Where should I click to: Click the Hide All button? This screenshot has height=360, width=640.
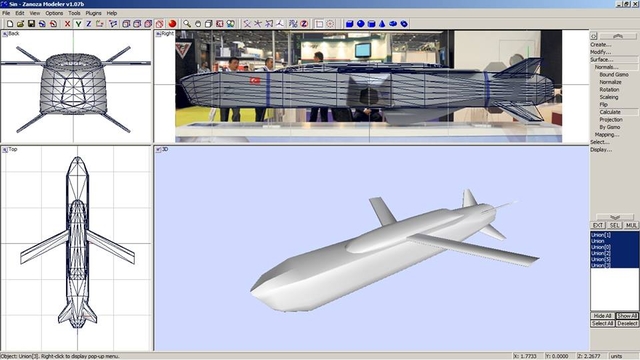[602, 316]
